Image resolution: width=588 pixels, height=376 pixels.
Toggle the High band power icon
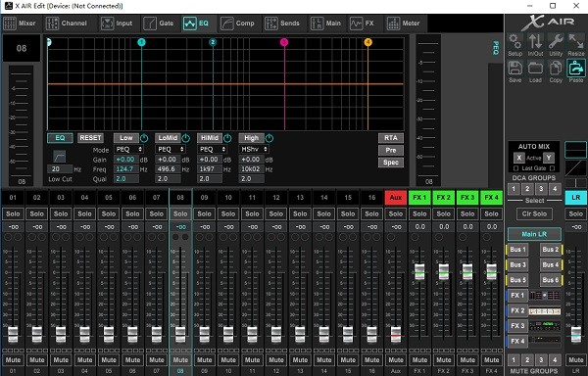click(269, 138)
